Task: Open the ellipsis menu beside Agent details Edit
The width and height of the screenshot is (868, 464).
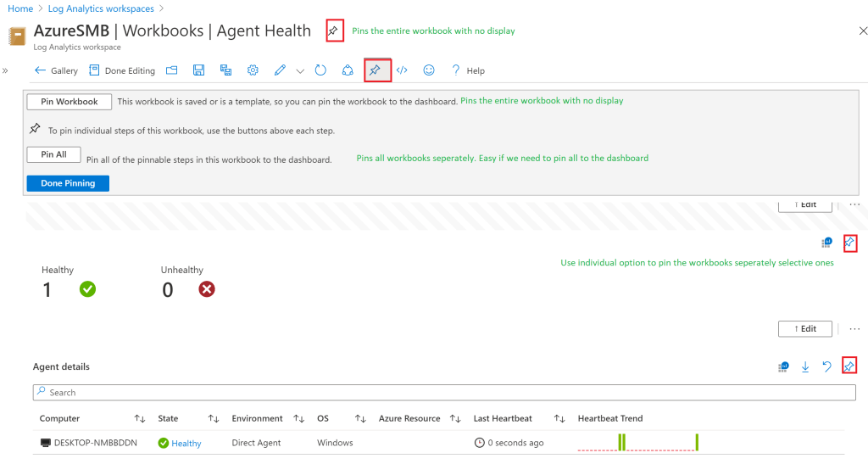Action: coord(854,328)
